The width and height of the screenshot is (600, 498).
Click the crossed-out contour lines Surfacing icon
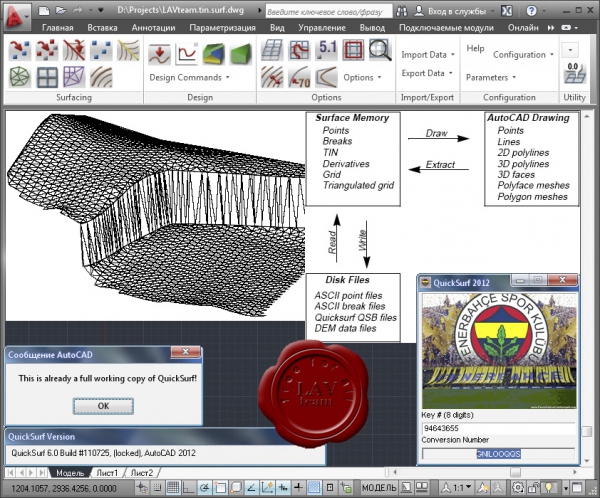(x=74, y=50)
